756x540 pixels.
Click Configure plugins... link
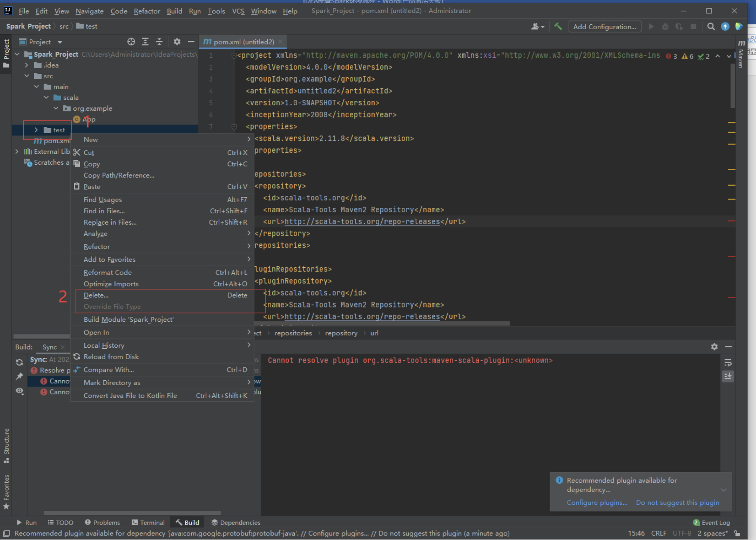(597, 502)
